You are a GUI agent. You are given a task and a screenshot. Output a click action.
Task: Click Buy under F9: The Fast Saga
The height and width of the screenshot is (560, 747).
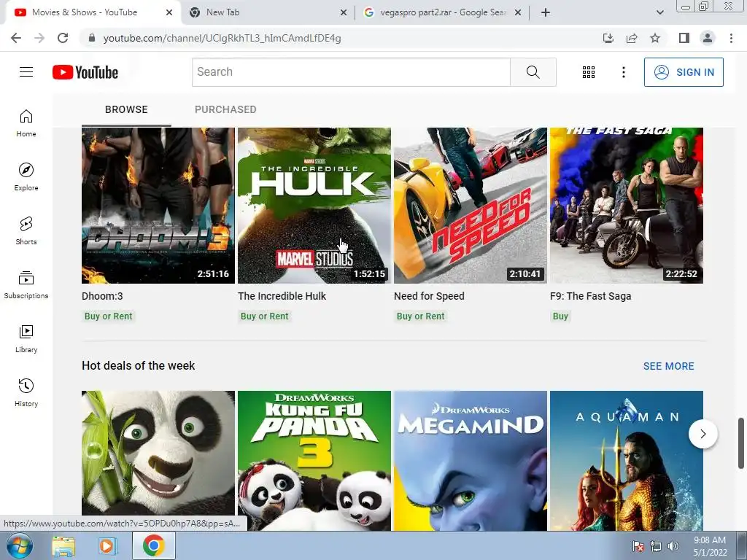[x=560, y=316]
